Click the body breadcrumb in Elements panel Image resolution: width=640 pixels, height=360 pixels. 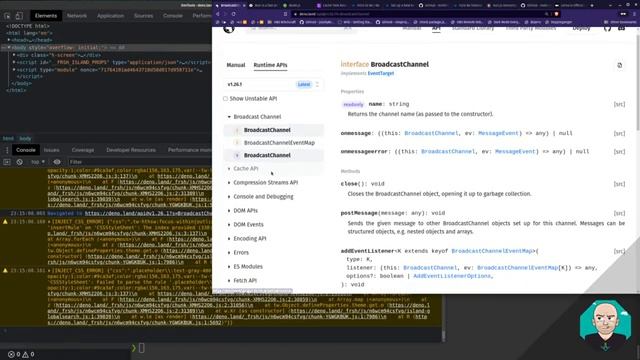(x=25, y=139)
